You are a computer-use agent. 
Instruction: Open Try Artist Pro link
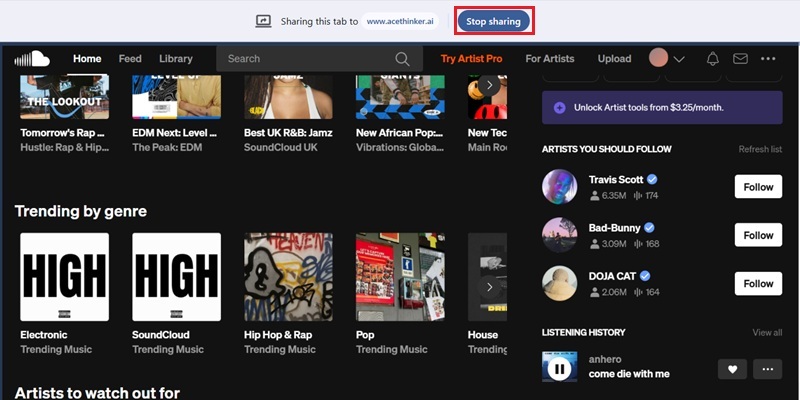click(471, 59)
